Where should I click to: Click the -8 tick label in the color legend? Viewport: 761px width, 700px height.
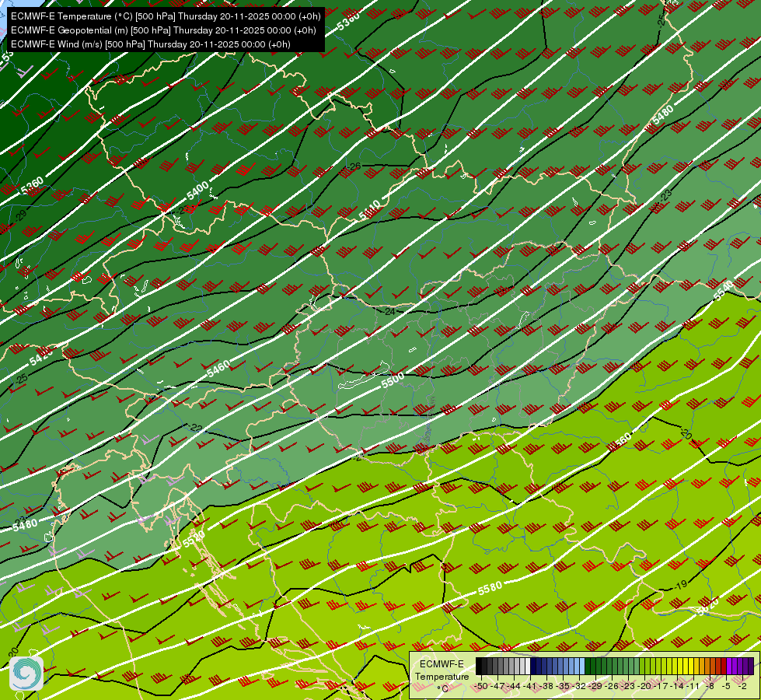710,687
